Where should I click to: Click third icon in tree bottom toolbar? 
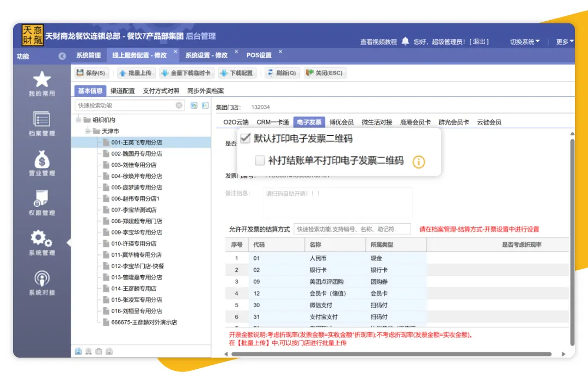tap(99, 351)
